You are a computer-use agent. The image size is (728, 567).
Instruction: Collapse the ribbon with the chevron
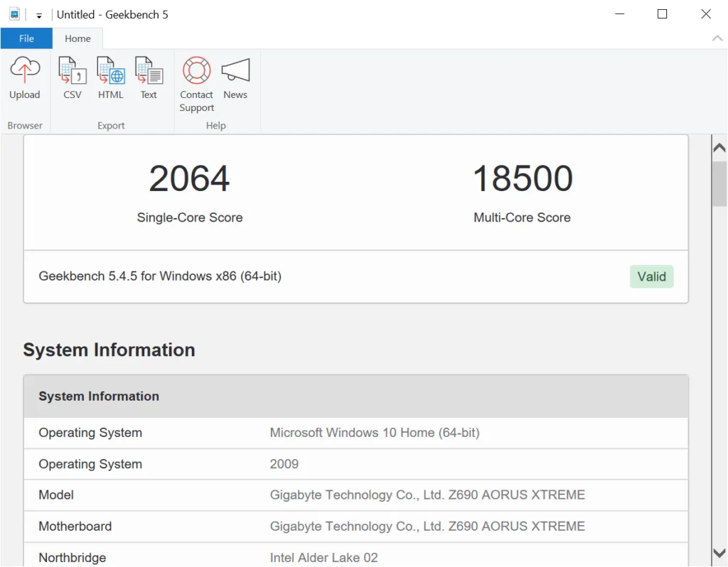click(717, 38)
